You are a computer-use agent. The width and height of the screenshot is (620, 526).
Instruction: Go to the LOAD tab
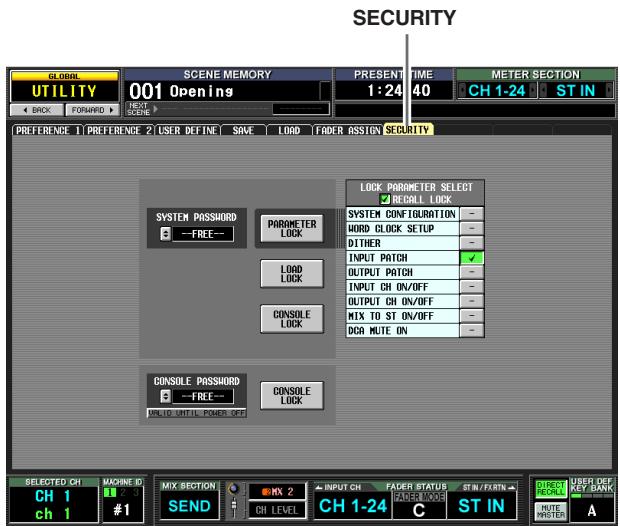click(x=289, y=131)
